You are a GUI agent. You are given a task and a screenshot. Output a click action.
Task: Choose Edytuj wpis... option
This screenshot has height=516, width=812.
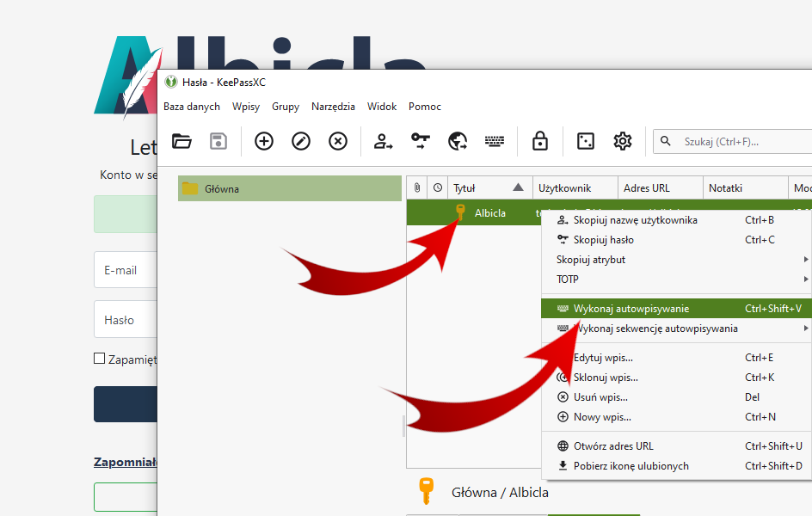[676, 358]
